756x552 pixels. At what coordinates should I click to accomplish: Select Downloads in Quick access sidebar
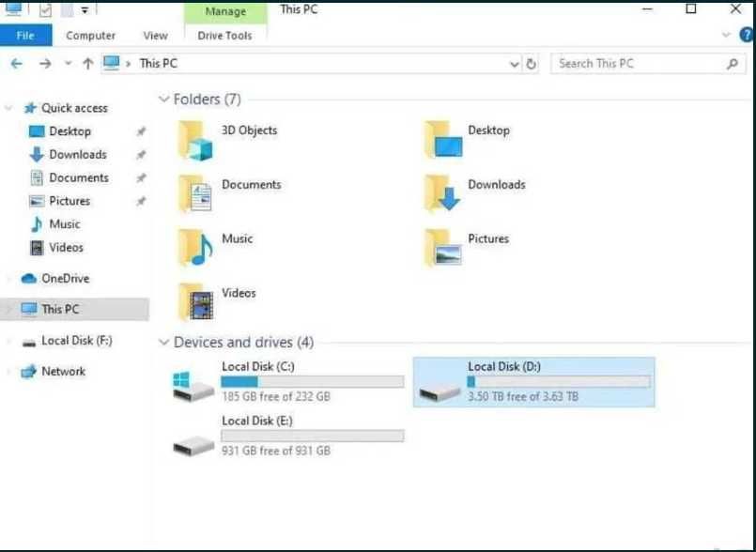coord(78,154)
